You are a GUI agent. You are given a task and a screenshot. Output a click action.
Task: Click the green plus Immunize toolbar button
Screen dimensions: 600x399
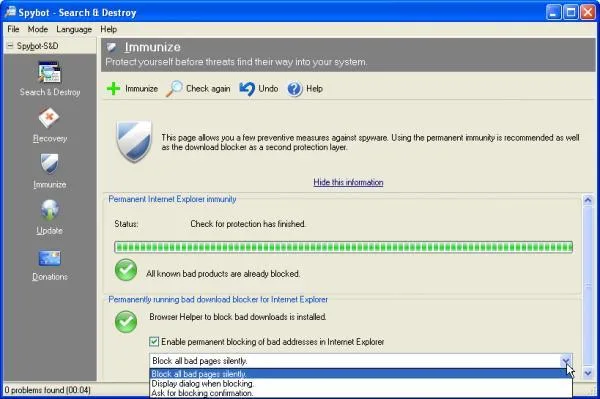click(113, 89)
